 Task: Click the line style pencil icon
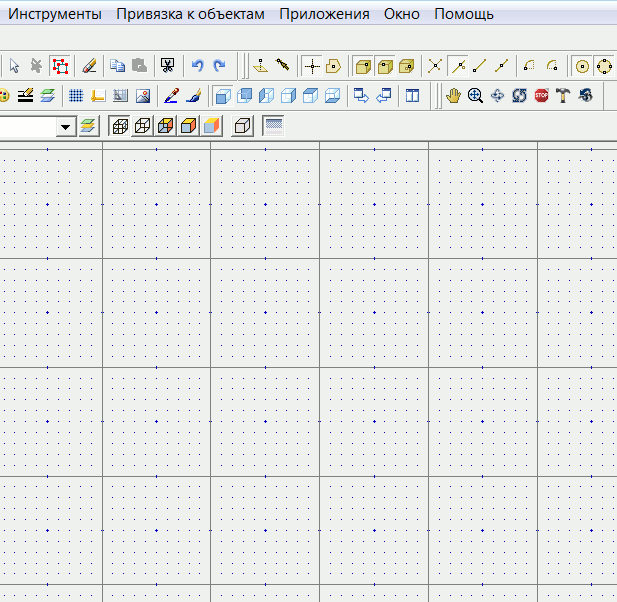click(x=26, y=96)
